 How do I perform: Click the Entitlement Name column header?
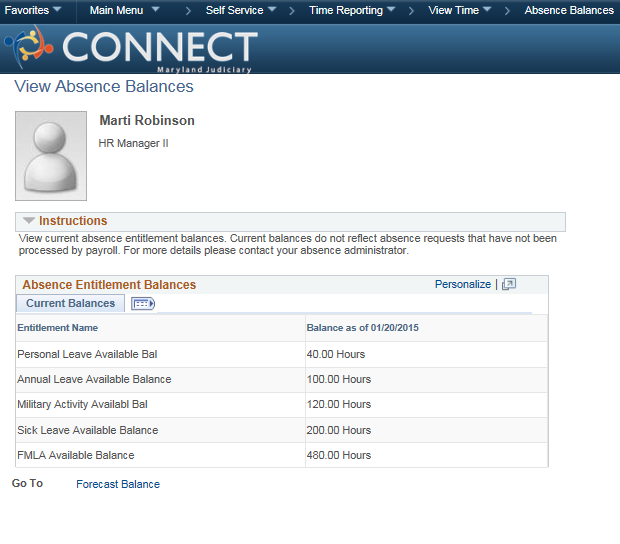click(58, 328)
